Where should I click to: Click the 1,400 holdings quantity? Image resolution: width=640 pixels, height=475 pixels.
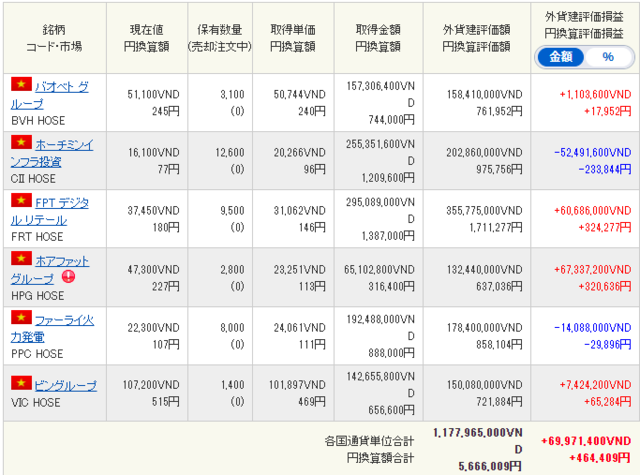point(233,385)
